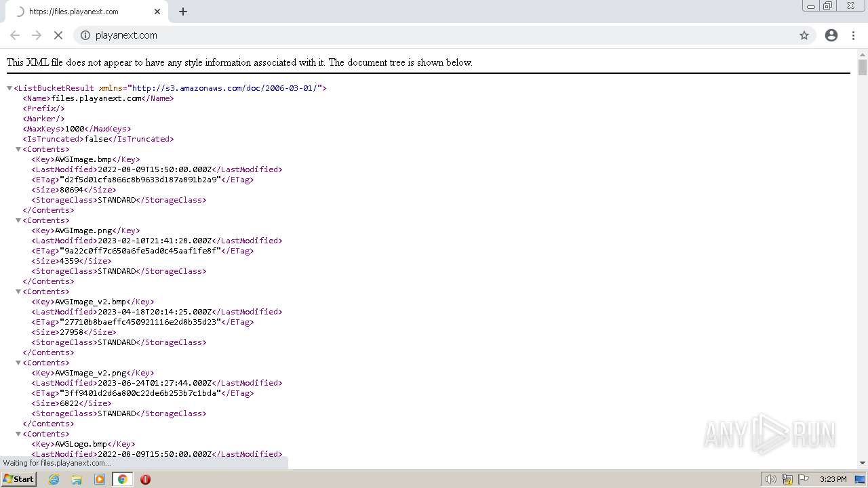The image size is (868, 488).
Task: Select the key name AVGLogo.bmp
Action: [81, 444]
